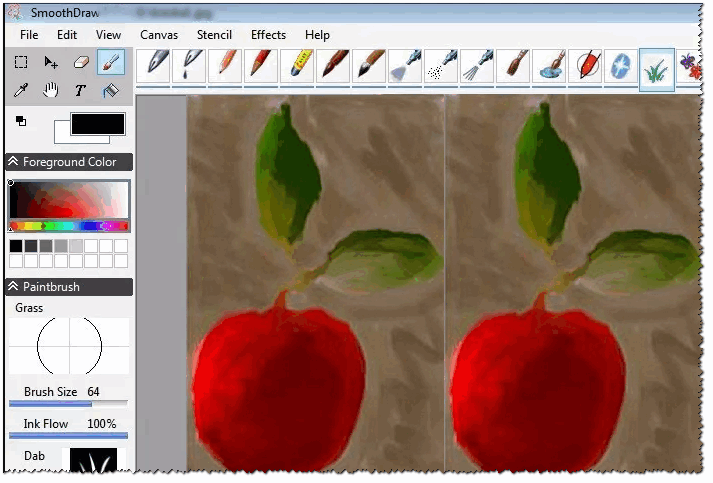Select the light gray palette swatch
This screenshot has height=483, width=713.
[x=76, y=246]
